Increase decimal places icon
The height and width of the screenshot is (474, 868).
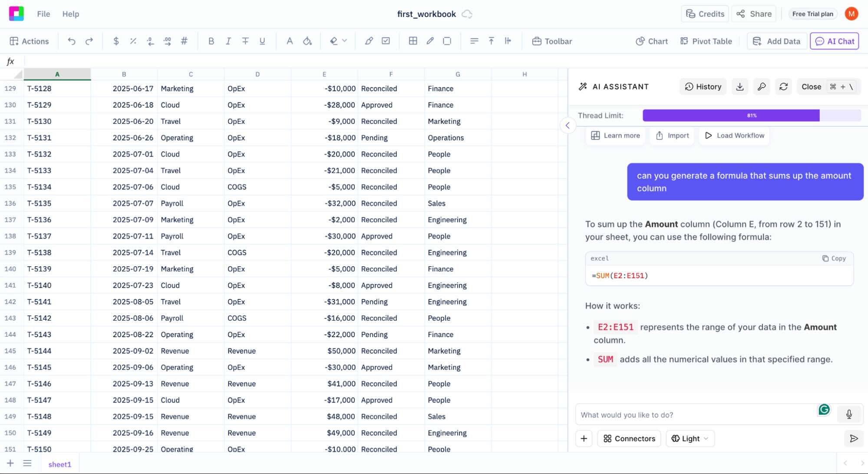coord(167,41)
